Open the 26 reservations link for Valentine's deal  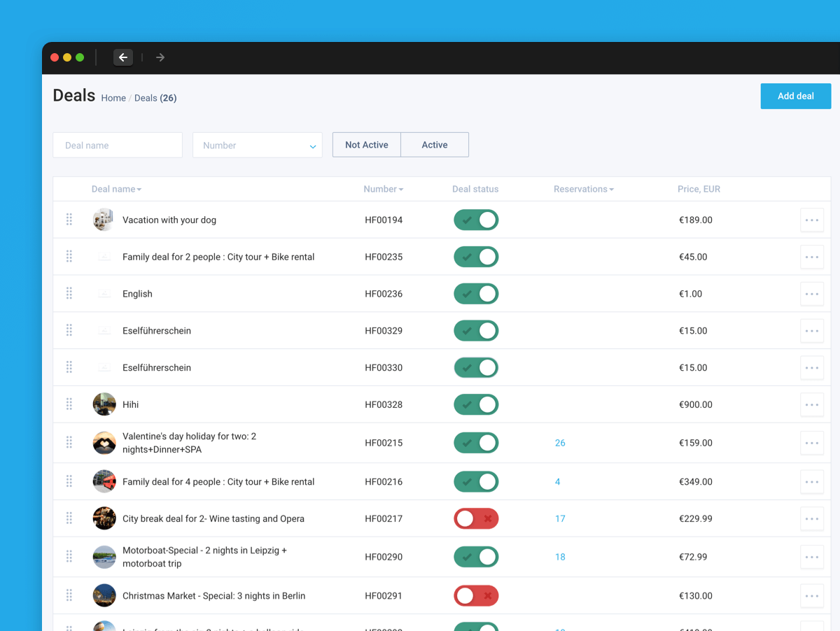pos(560,443)
